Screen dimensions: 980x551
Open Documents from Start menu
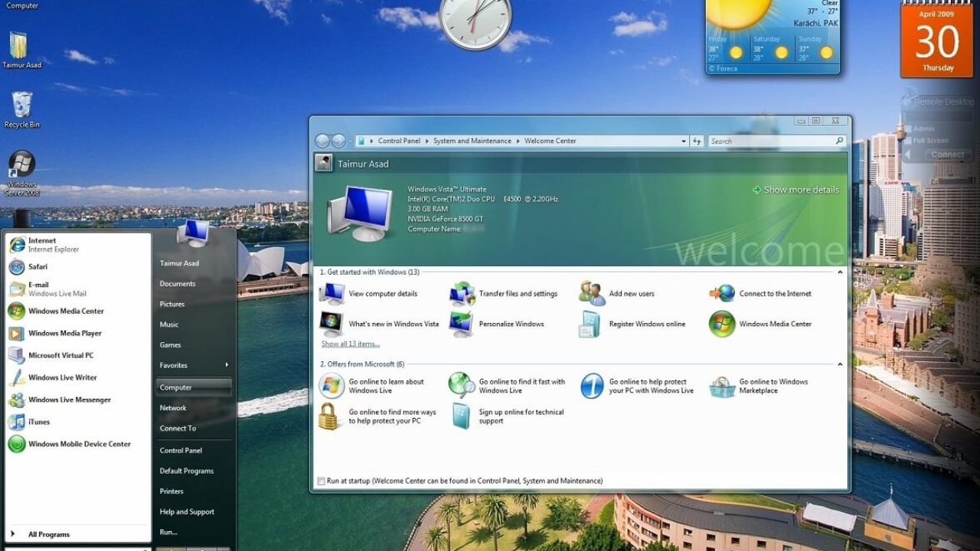[178, 284]
